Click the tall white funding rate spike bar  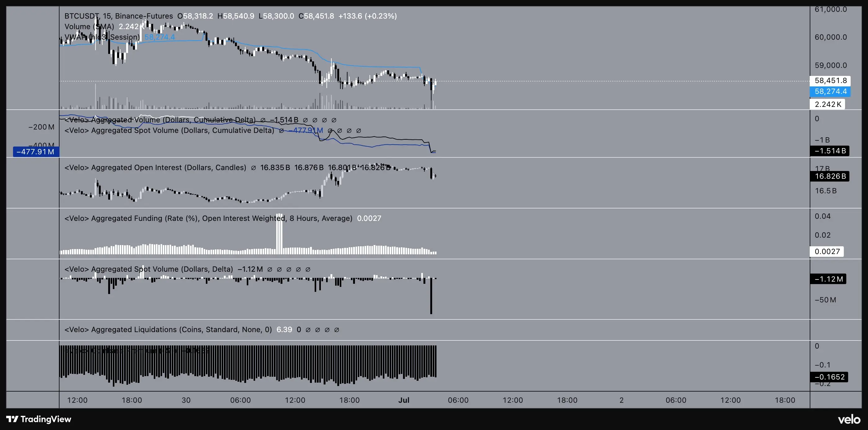pyautogui.click(x=279, y=234)
